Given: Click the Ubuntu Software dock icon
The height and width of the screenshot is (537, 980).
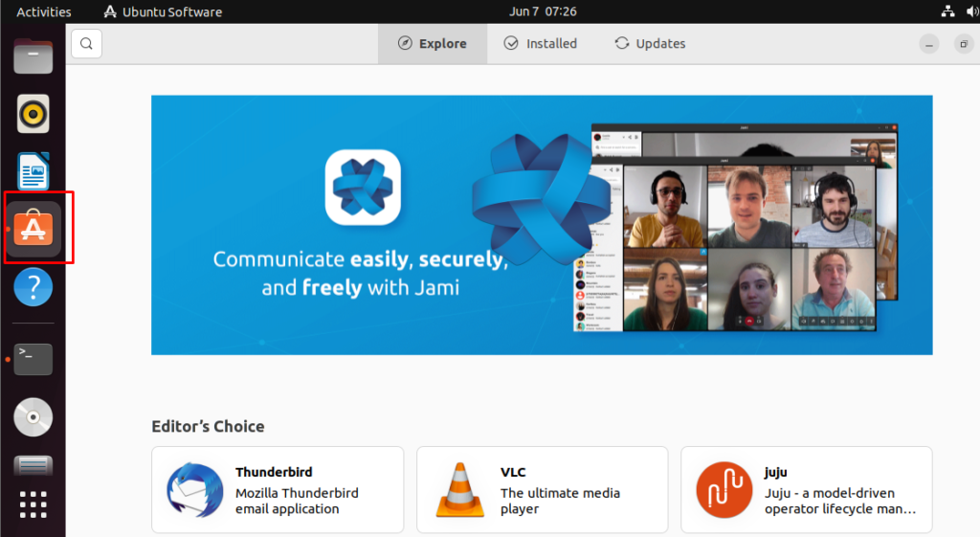Looking at the screenshot, I should (x=33, y=228).
